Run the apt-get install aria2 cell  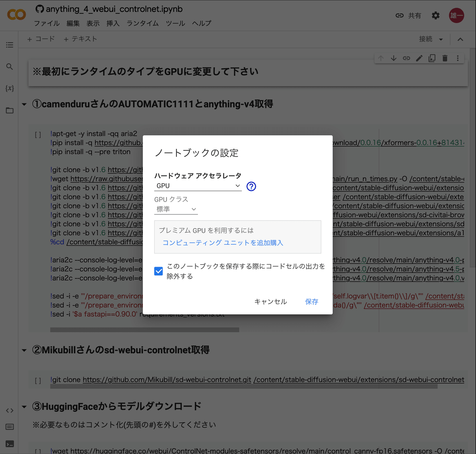(x=38, y=135)
